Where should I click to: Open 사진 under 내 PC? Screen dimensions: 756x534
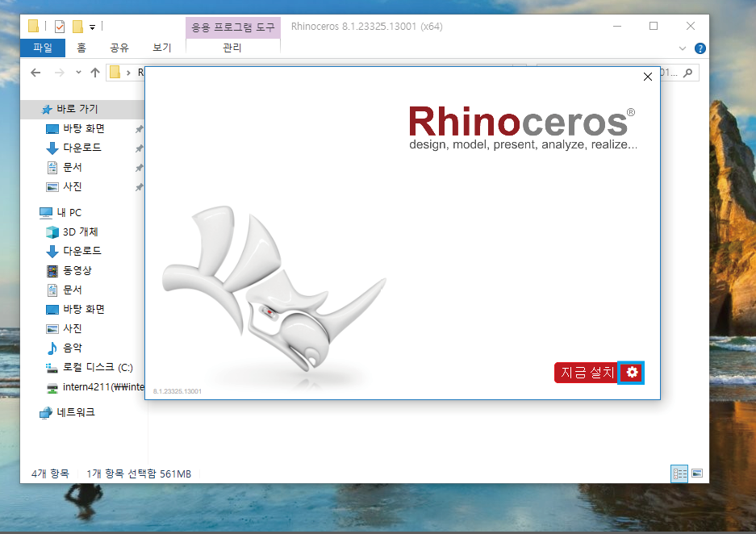pos(73,328)
